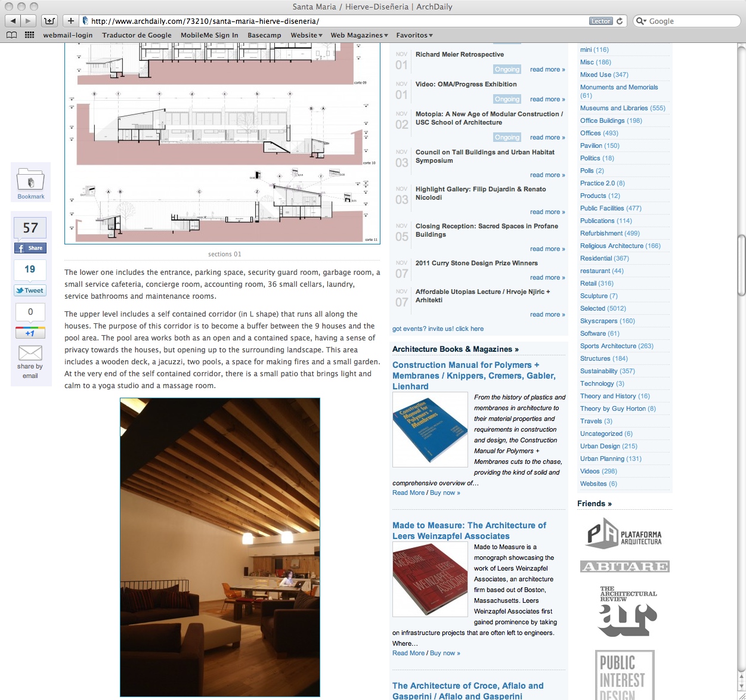The width and height of the screenshot is (746, 700).
Task: Open the MobileMe Sign In bookmark
Action: (x=209, y=35)
